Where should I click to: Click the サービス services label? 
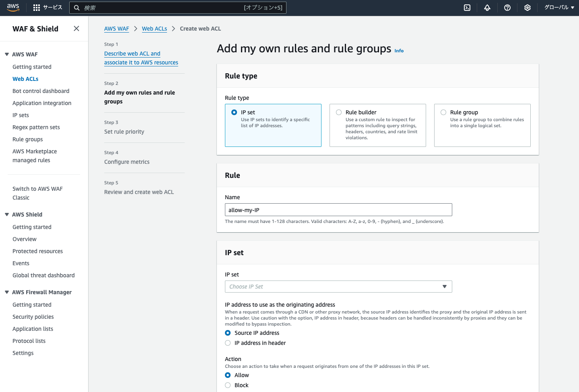[53, 8]
